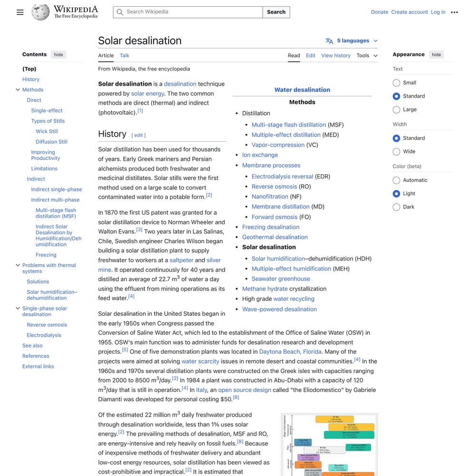
Task: Collapse the Methods section in Contents
Action: [x=18, y=89]
